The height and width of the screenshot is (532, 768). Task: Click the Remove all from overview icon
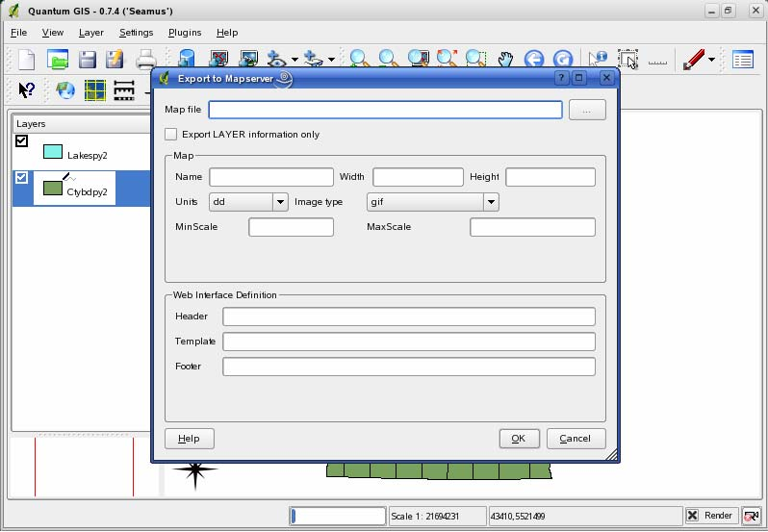tap(218, 59)
